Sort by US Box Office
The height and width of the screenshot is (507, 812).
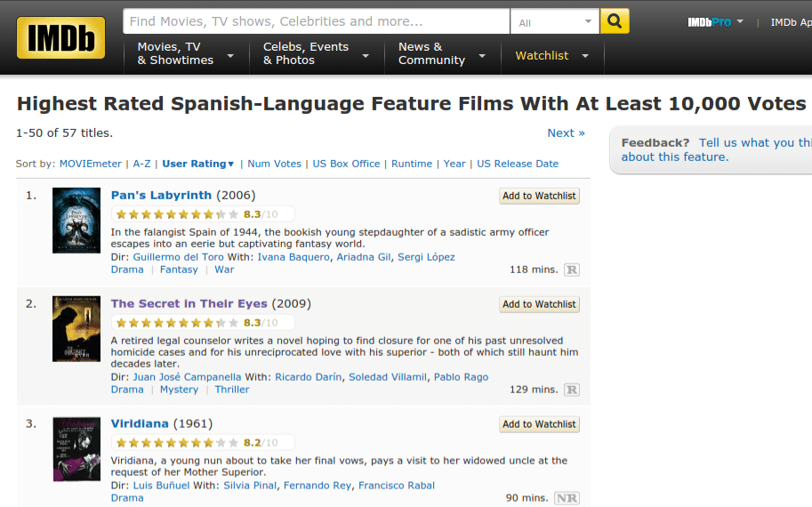pyautogui.click(x=346, y=164)
